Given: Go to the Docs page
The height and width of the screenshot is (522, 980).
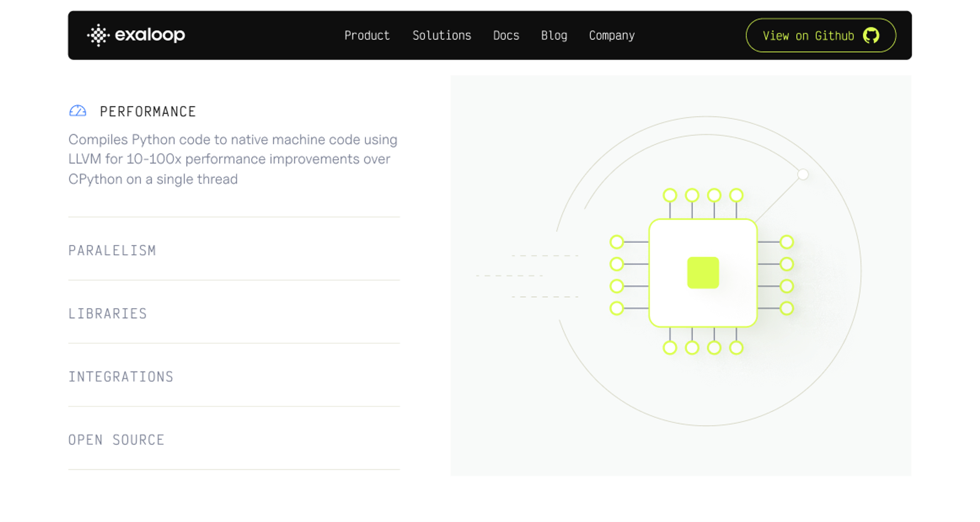Looking at the screenshot, I should [x=506, y=35].
